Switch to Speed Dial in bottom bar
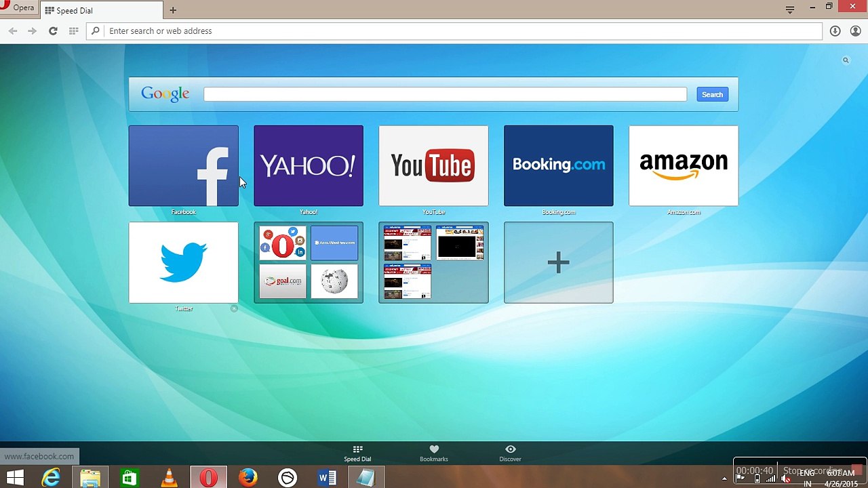Screen dimensions: 868x488 tap(357, 453)
